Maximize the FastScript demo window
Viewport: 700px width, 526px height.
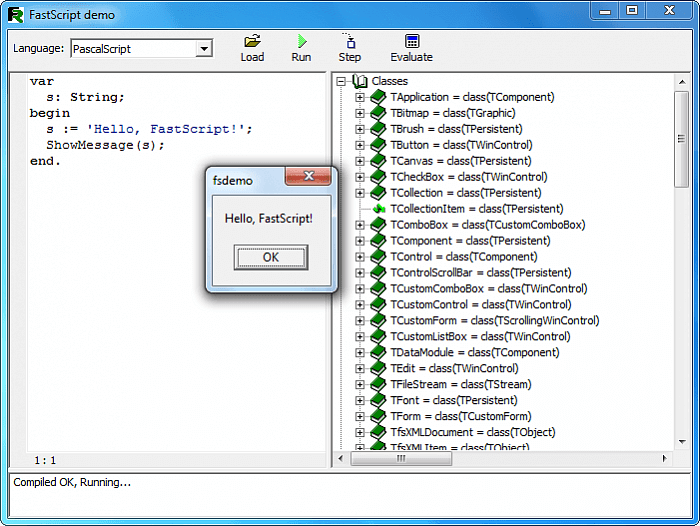point(632,10)
